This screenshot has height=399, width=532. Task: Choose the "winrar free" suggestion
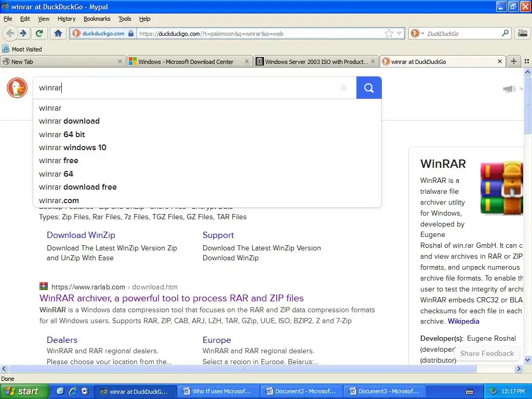tap(207, 161)
